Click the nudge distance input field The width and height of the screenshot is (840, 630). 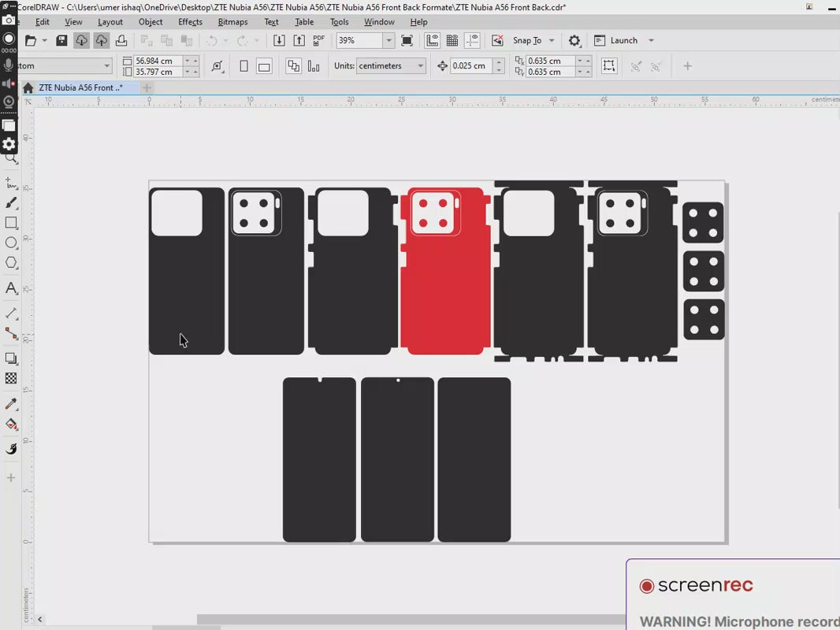[470, 66]
